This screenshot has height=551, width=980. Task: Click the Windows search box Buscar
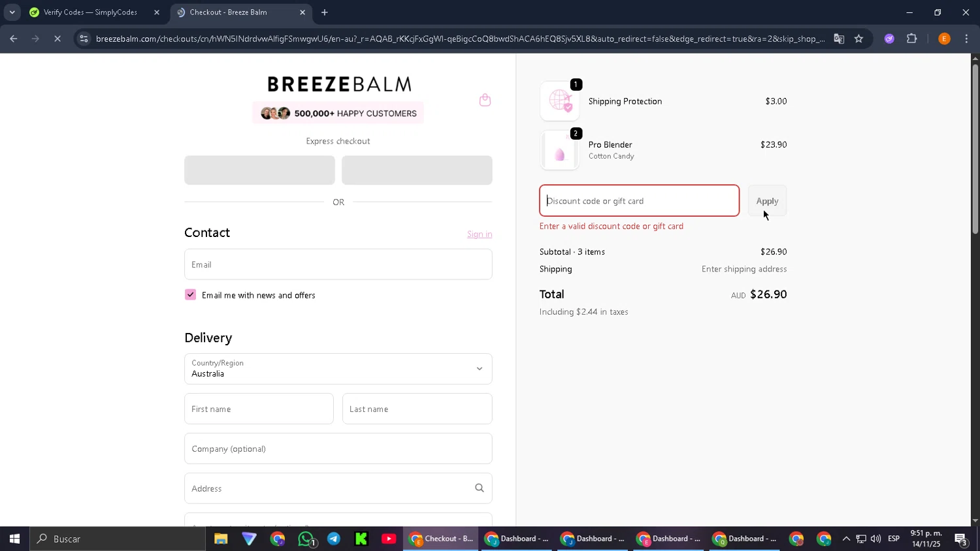(x=118, y=539)
